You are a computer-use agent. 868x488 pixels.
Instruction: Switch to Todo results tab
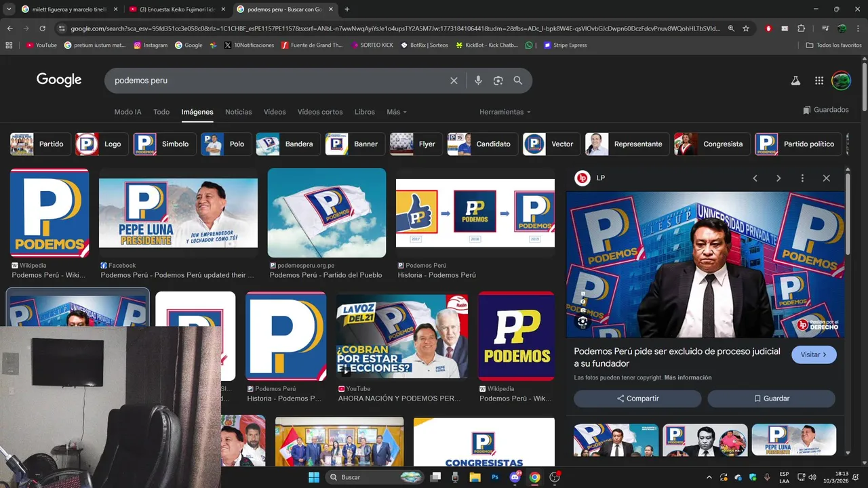point(161,112)
